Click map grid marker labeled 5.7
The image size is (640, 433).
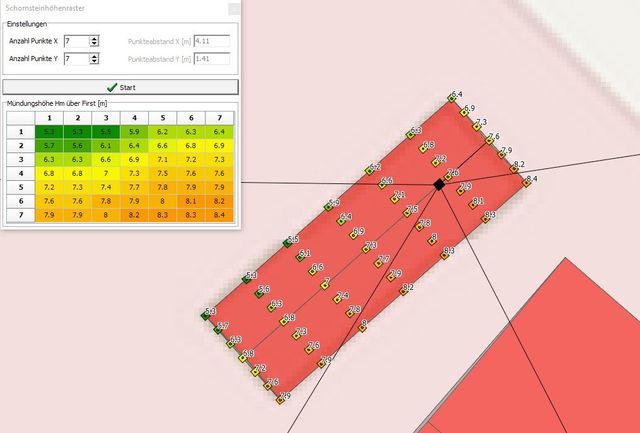[x=218, y=330]
